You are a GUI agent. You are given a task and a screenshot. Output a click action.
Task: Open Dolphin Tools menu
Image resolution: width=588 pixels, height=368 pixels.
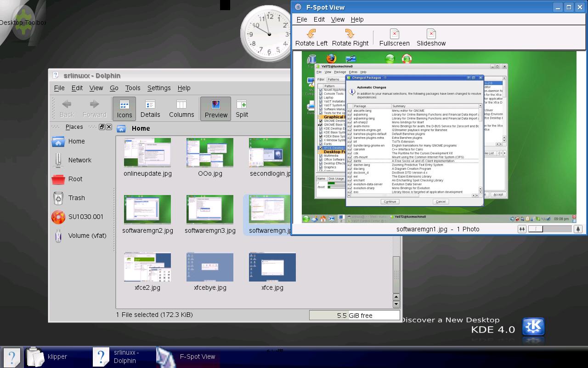coord(133,88)
